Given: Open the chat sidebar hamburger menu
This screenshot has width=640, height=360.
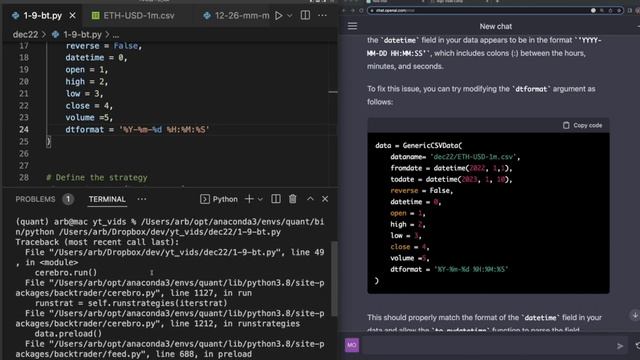Looking at the screenshot, I should point(352,26).
